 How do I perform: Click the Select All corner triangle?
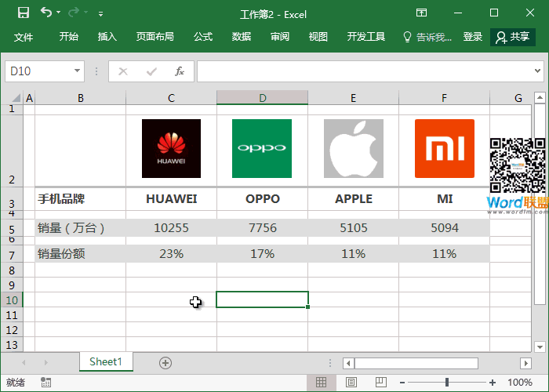16,98
